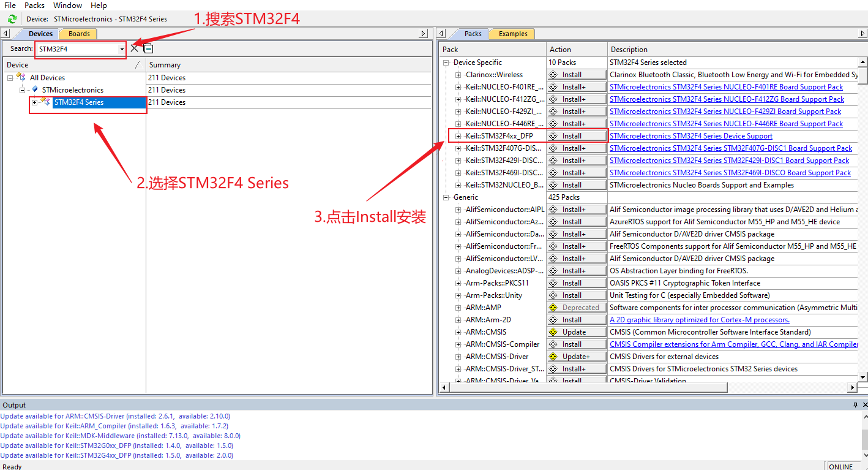Click the Device column header
The height and width of the screenshot is (470, 868).
pyautogui.click(x=74, y=64)
